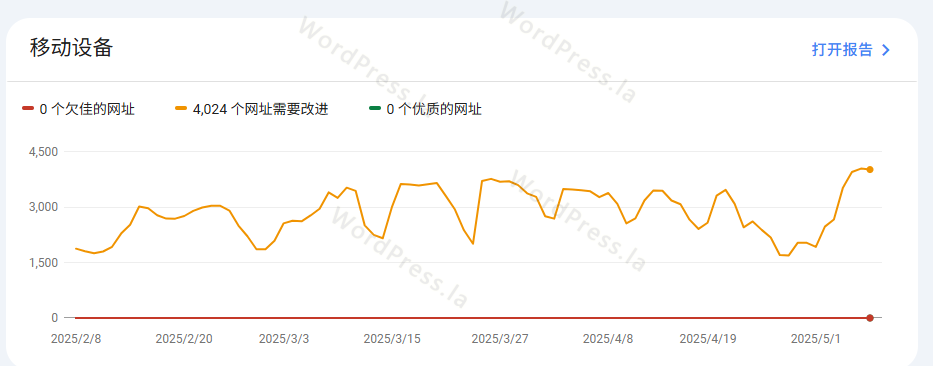
Task: Click the 2025/2/20 date label
Action: 184,339
